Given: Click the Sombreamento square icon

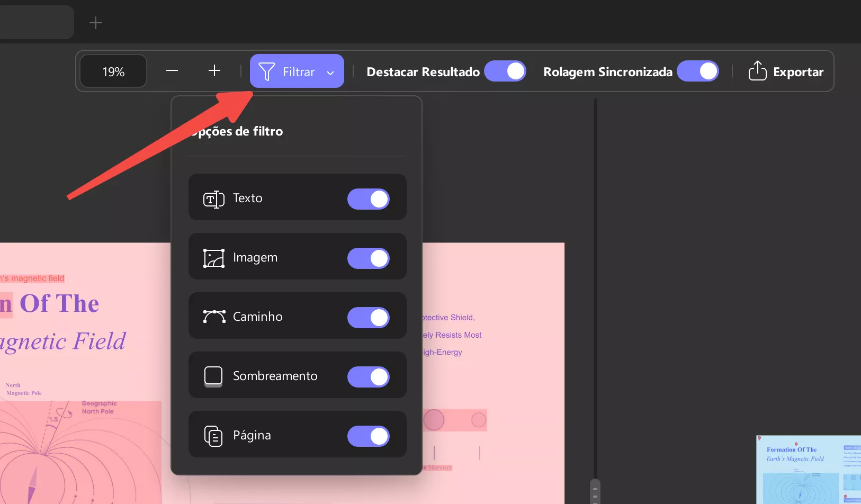Looking at the screenshot, I should coord(213,376).
